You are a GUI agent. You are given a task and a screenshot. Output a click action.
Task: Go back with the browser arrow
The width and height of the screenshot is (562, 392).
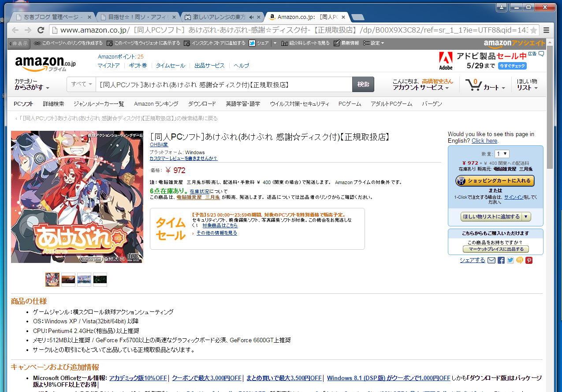click(x=15, y=30)
